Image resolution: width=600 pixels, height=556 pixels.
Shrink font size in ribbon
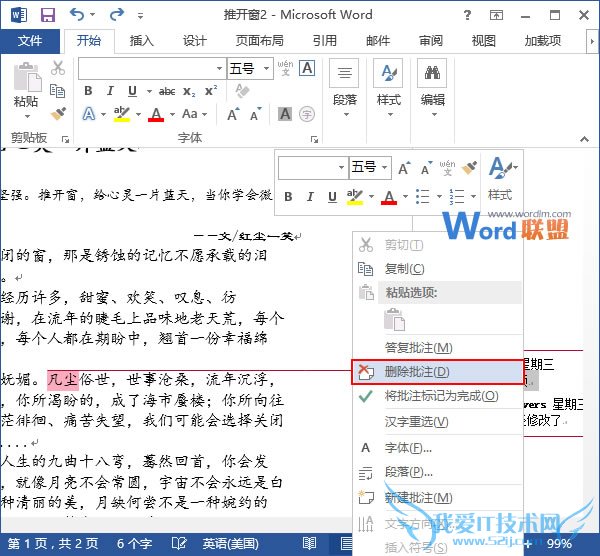click(x=256, y=114)
